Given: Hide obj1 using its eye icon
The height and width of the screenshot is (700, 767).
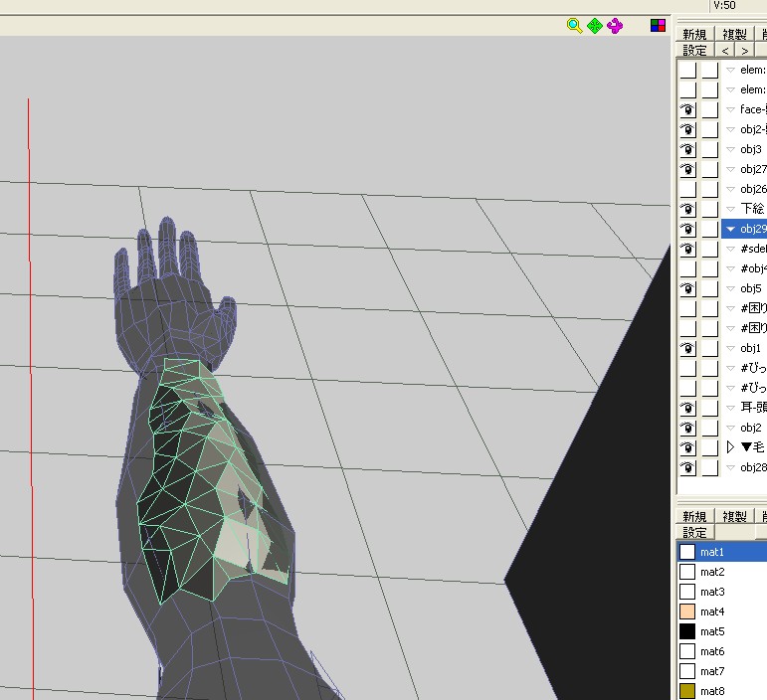Looking at the screenshot, I should 687,348.
